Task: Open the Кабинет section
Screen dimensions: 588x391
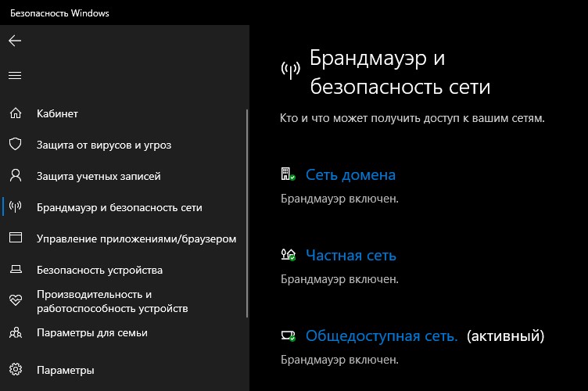Action: click(x=57, y=113)
